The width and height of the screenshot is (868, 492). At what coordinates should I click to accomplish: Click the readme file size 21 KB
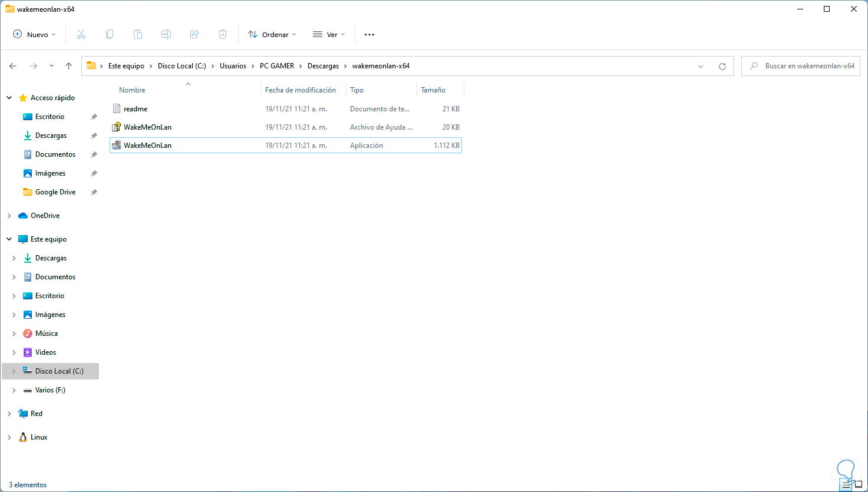click(451, 109)
